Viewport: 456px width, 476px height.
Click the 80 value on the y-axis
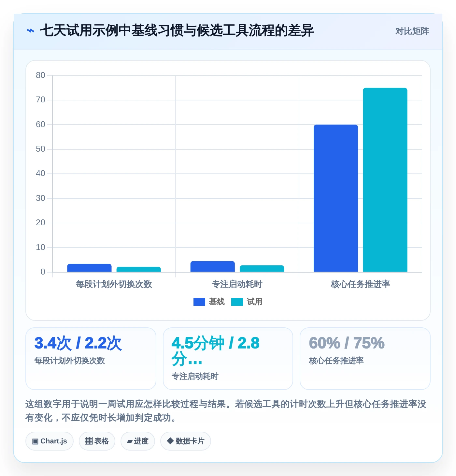click(x=40, y=75)
